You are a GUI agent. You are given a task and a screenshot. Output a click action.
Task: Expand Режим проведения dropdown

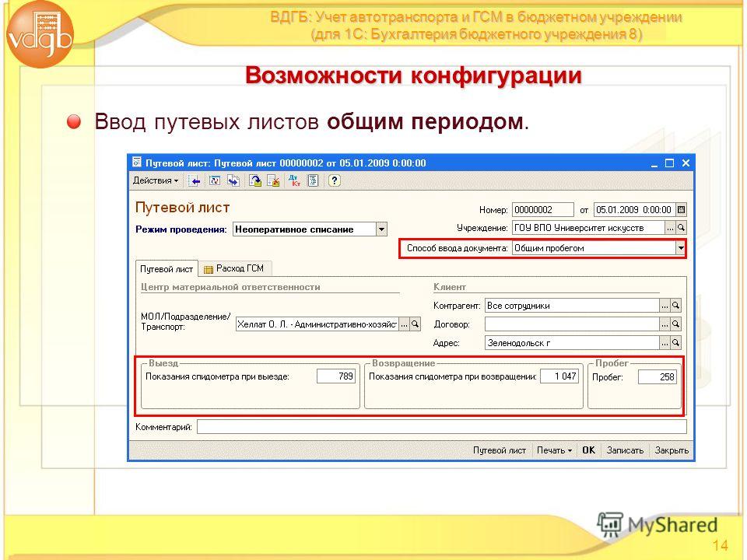click(381, 229)
